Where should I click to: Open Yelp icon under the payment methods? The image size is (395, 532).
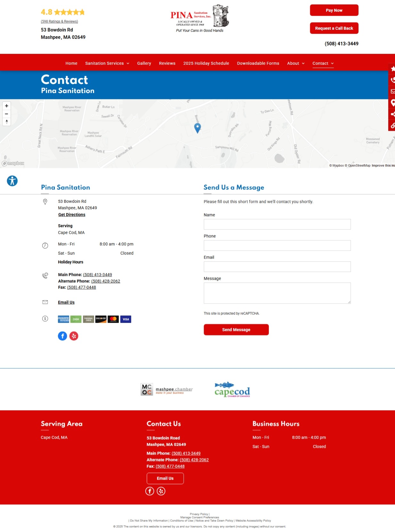pyautogui.click(x=74, y=336)
